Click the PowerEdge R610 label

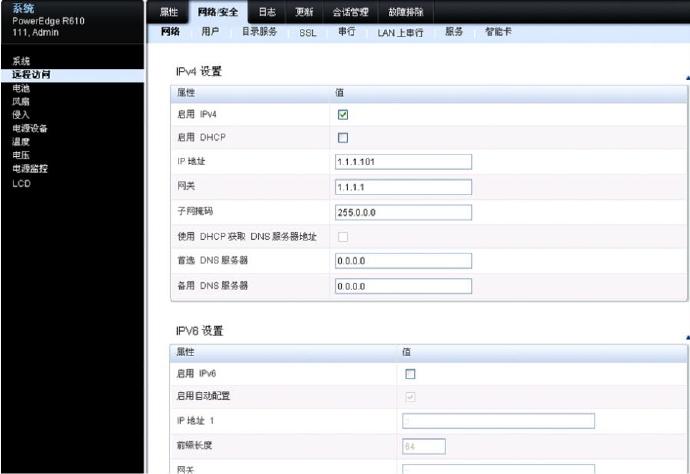pyautogui.click(x=48, y=21)
